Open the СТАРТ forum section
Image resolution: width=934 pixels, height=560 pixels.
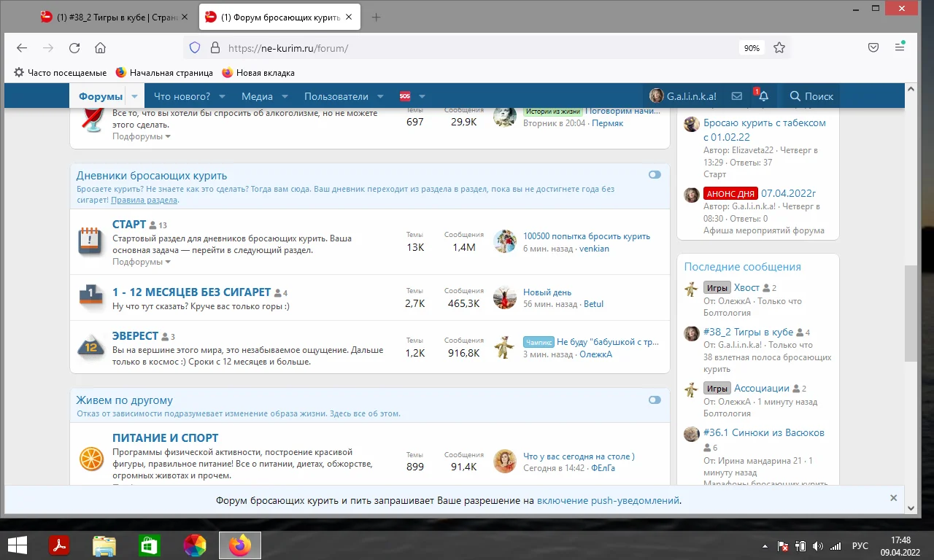pos(129,225)
